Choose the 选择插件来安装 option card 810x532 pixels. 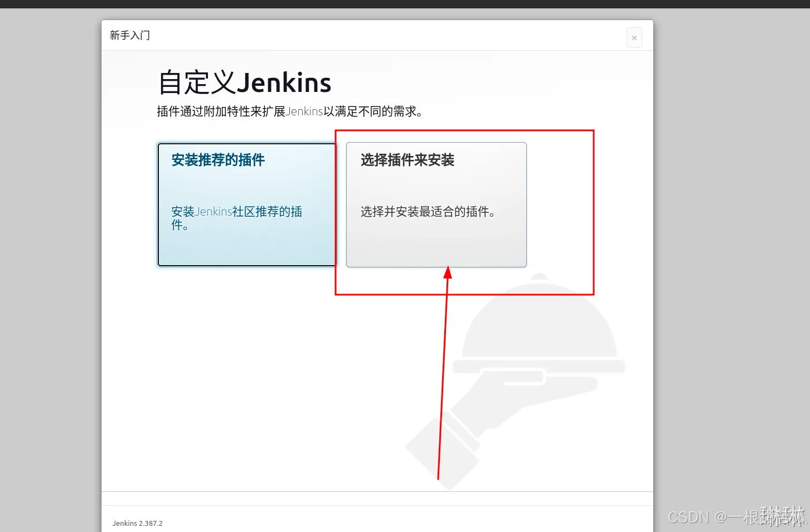[436, 204]
